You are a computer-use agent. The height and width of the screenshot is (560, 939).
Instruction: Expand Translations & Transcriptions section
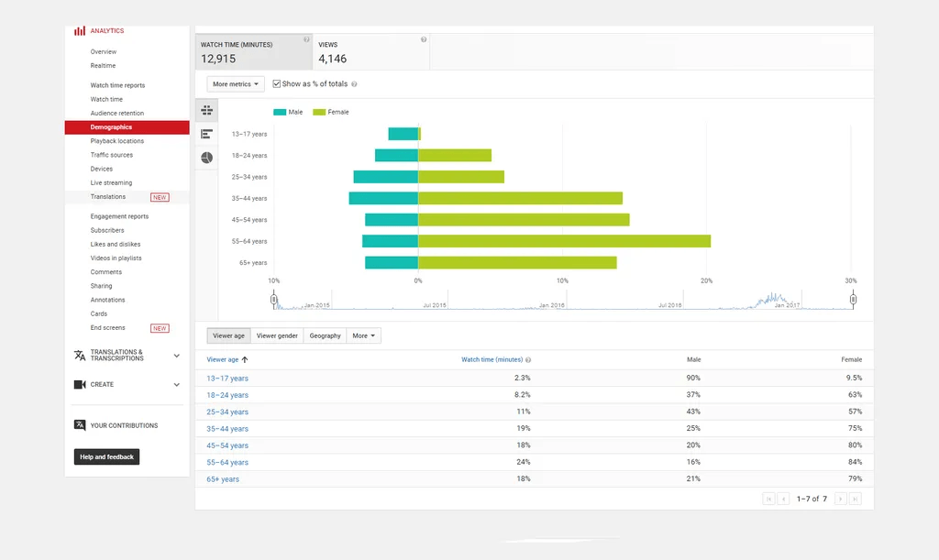tap(176, 356)
